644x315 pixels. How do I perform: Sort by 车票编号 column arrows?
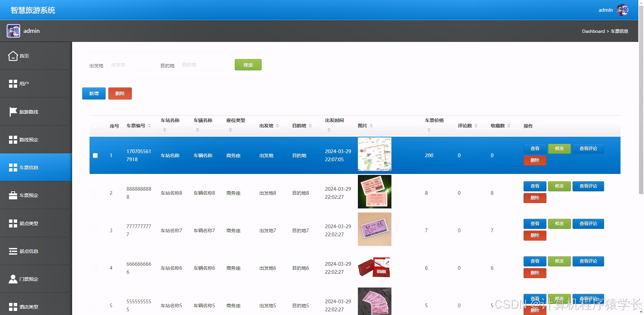coord(149,126)
